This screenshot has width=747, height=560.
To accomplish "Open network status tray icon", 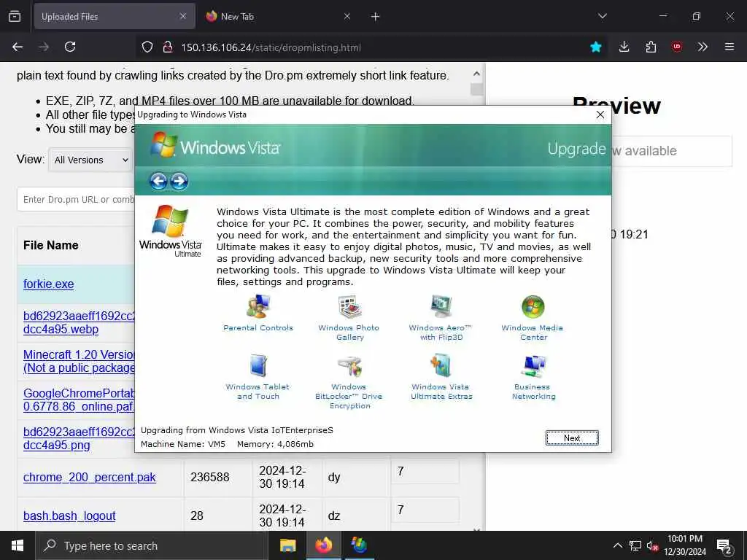I will point(635,545).
